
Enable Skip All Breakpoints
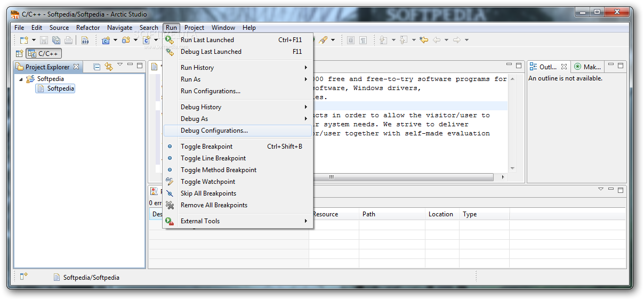coord(237,193)
